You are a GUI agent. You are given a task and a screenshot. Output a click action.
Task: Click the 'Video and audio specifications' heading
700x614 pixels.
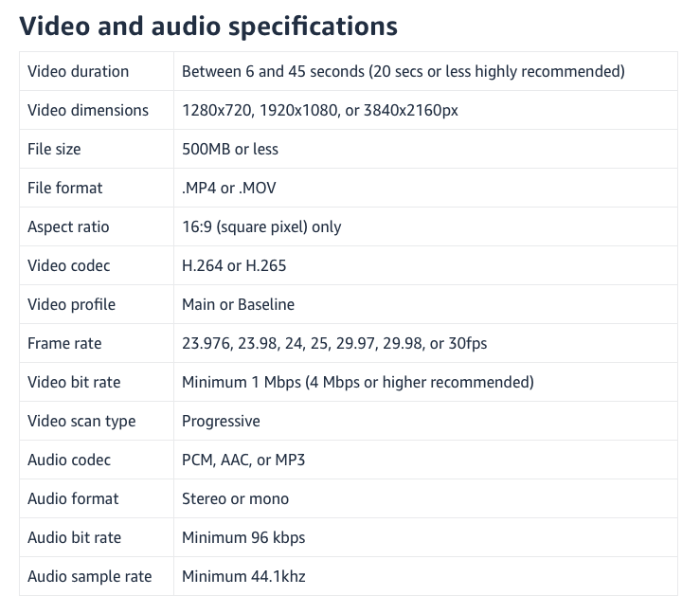[x=208, y=27]
